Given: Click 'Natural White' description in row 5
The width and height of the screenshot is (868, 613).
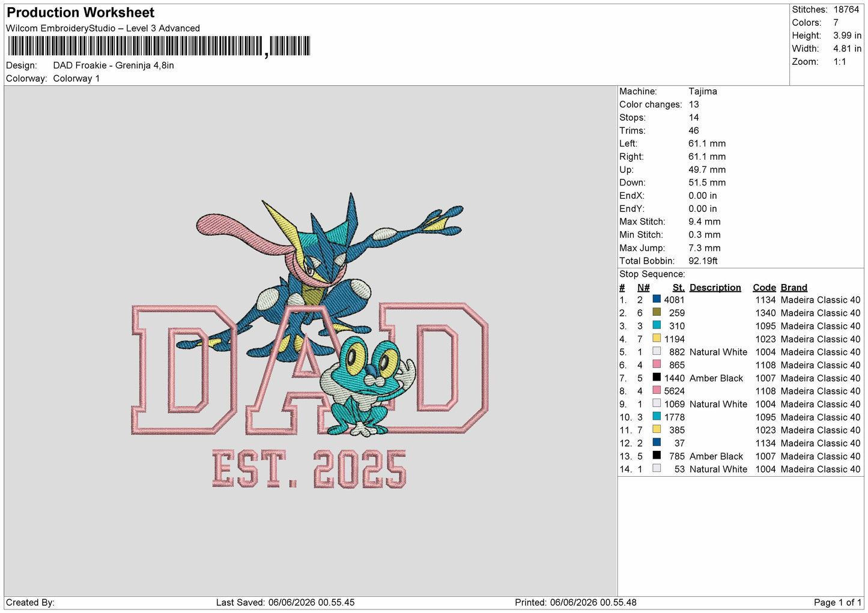Looking at the screenshot, I should (718, 352).
